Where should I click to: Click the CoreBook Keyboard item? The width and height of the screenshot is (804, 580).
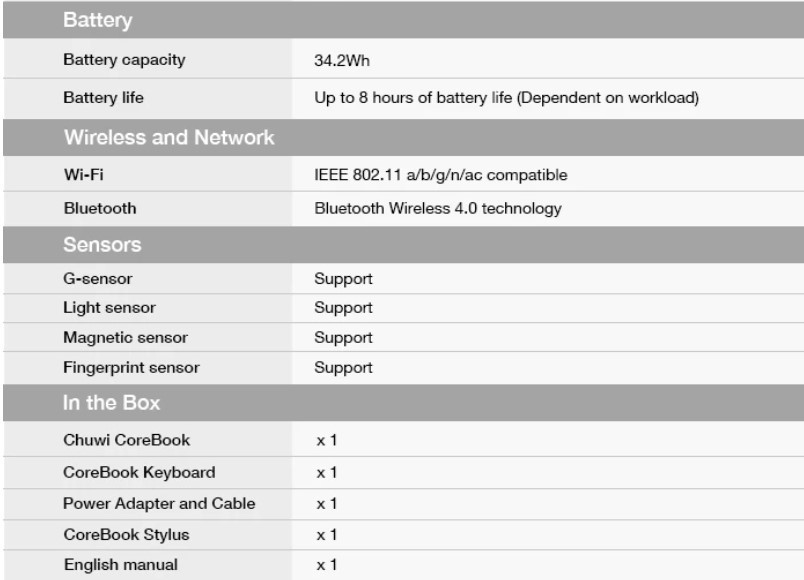pyautogui.click(x=139, y=472)
